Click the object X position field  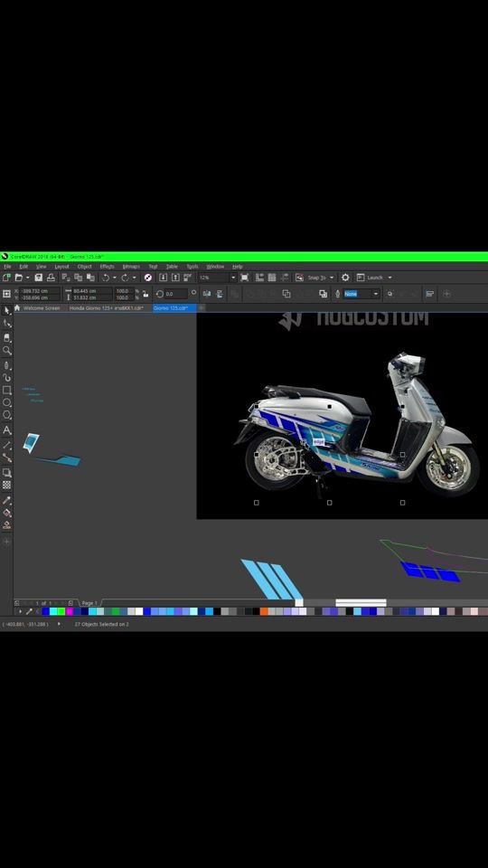(x=40, y=290)
